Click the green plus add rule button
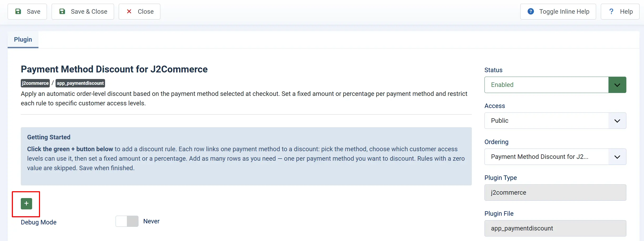Screen dimensions: 644x241 [26, 204]
